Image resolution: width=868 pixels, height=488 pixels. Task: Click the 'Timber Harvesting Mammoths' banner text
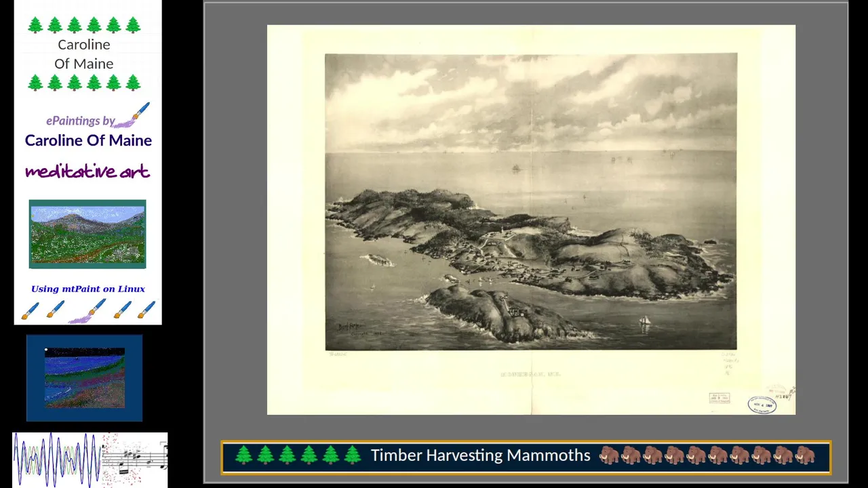481,455
